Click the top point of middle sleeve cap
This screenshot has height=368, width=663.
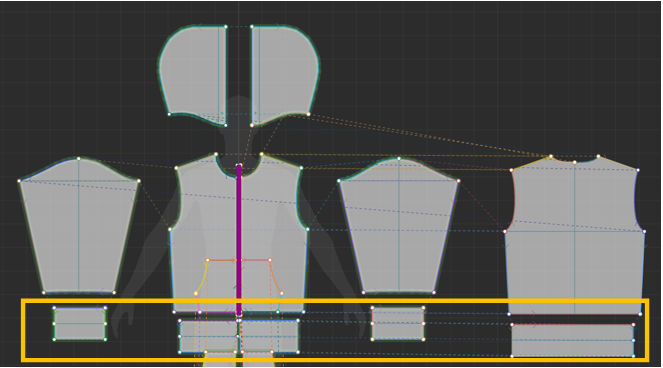point(399,159)
